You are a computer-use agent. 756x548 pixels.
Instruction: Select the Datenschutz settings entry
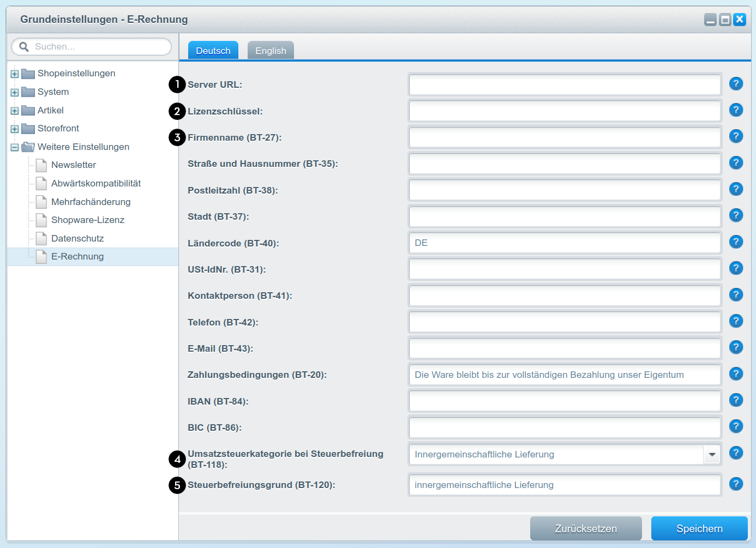pyautogui.click(x=78, y=238)
